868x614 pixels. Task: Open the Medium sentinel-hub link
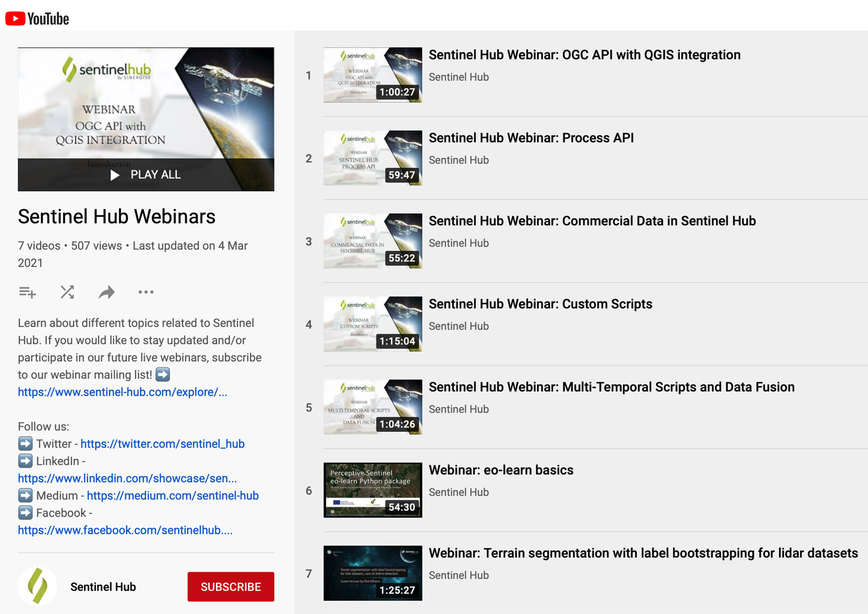click(173, 495)
